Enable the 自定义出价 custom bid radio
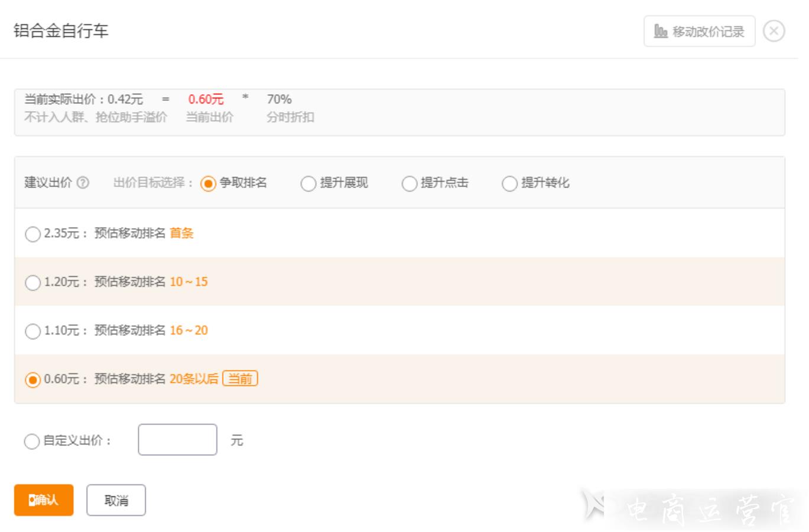This screenshot has width=809, height=532. click(x=31, y=441)
